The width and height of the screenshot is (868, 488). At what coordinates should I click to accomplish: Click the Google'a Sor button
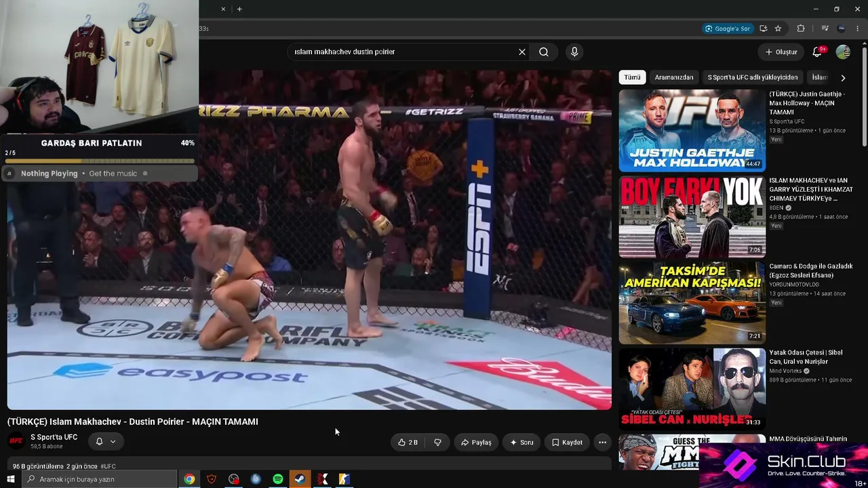(727, 28)
